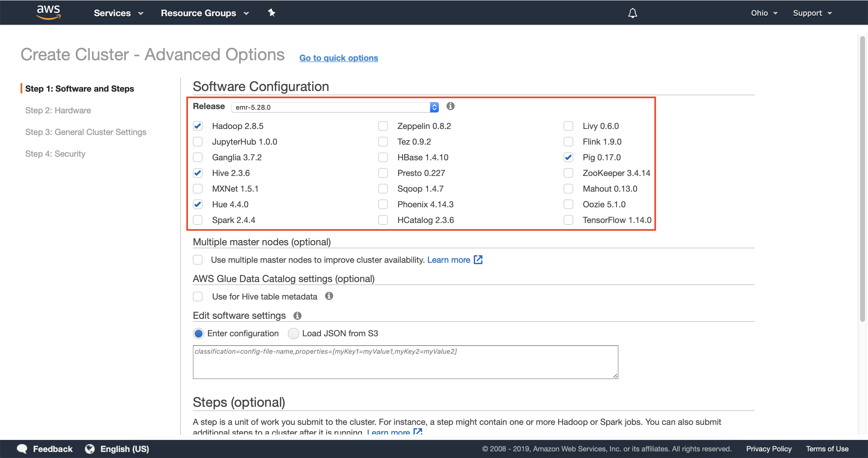The image size is (868, 458).
Task: Click the bookmarks/pin icon in navbar
Action: pos(272,13)
